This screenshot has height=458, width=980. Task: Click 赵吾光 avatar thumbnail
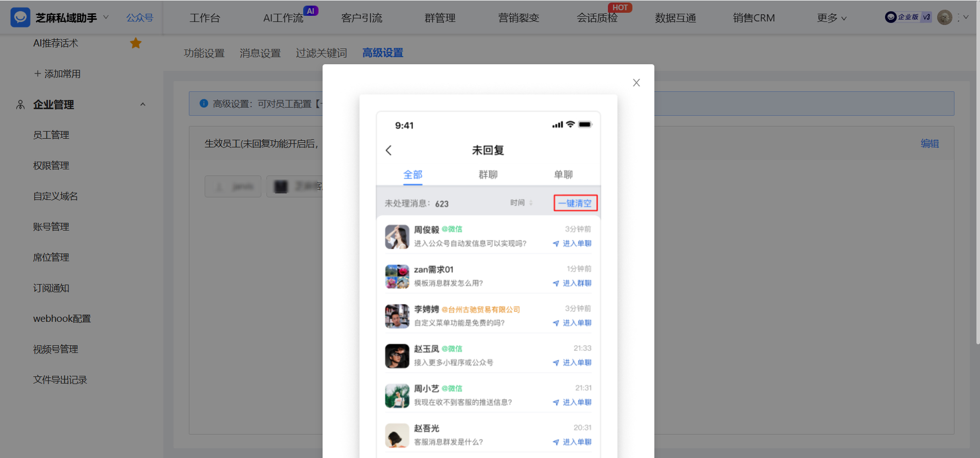click(397, 436)
